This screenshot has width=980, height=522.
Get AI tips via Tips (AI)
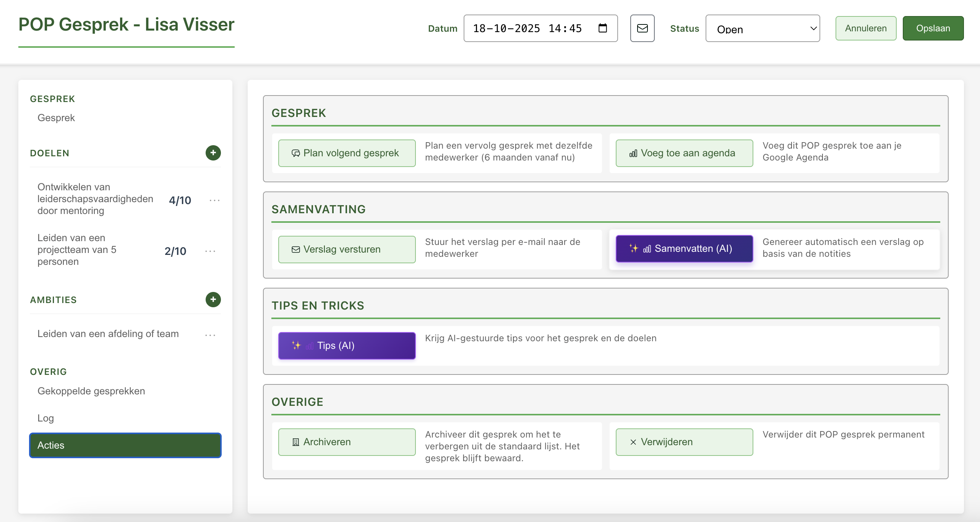coord(347,345)
